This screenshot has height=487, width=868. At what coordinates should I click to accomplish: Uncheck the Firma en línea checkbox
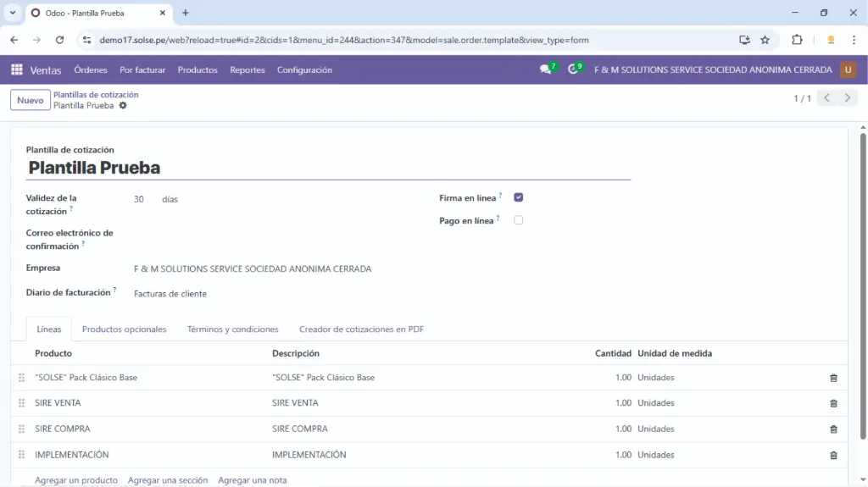click(x=519, y=197)
